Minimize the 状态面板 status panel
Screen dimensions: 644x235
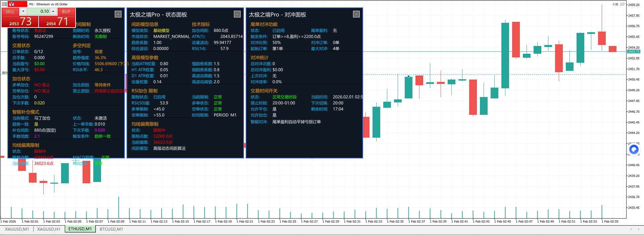coord(237,14)
